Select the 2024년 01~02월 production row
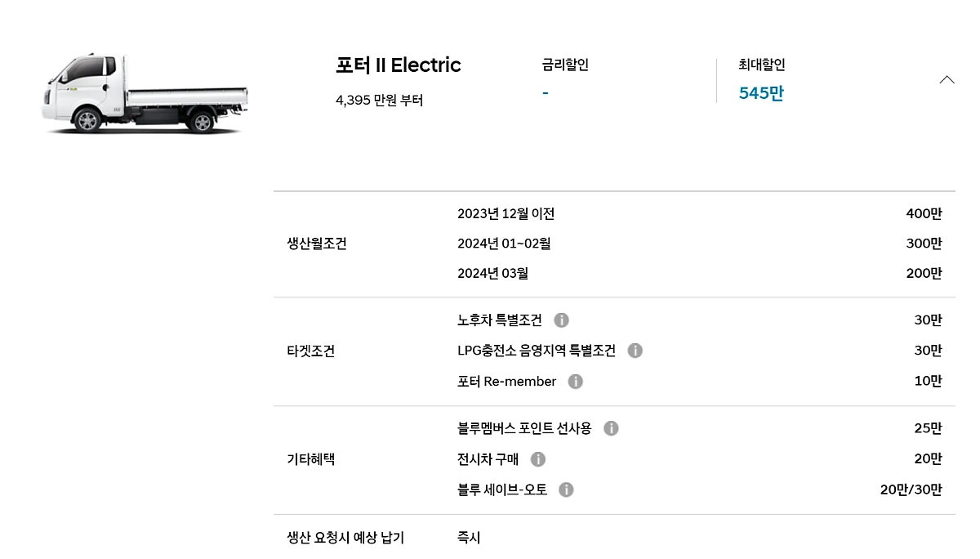The height and width of the screenshot is (559, 980). (504, 244)
